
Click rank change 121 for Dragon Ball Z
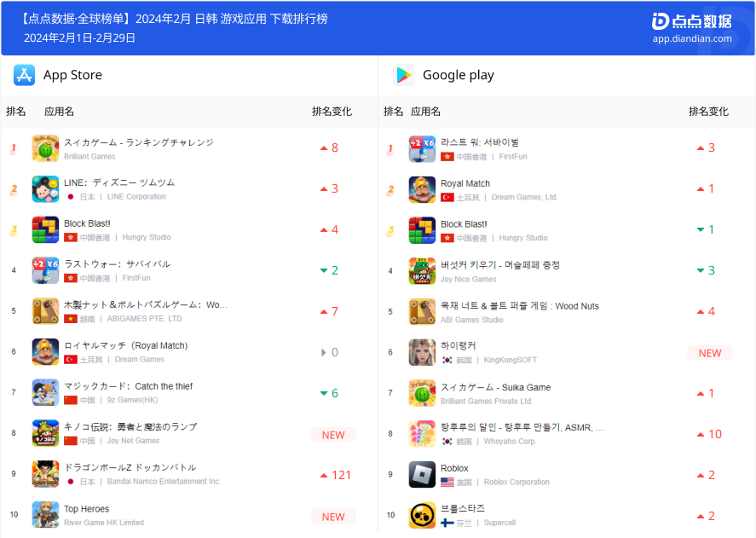[336, 475]
